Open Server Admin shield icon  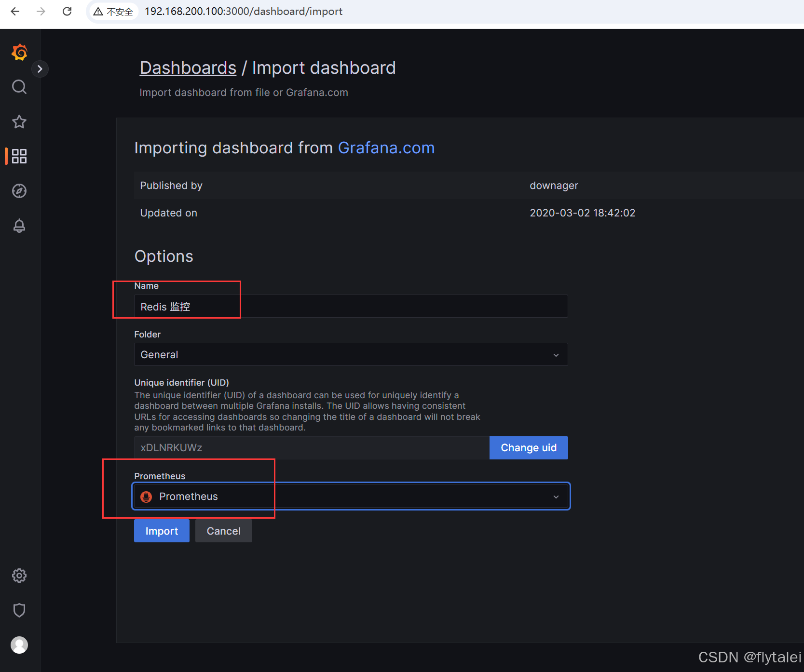click(x=19, y=610)
